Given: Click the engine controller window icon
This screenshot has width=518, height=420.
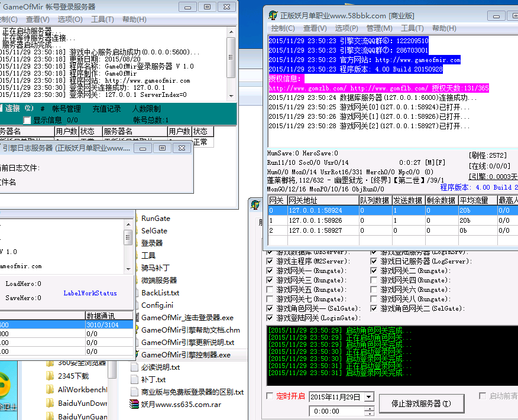Looking at the screenshot, I should pyautogui.click(x=255, y=205).
